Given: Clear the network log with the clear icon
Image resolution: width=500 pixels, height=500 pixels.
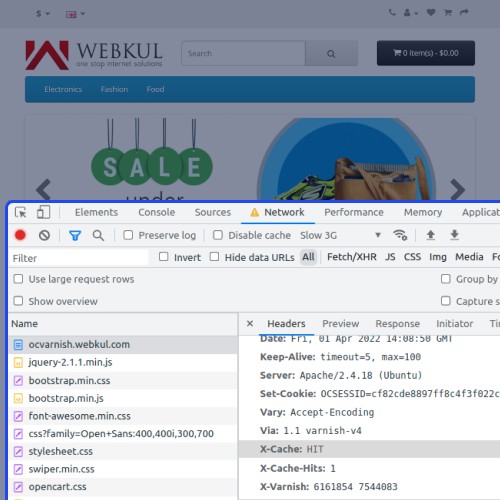Looking at the screenshot, I should coord(44,235).
